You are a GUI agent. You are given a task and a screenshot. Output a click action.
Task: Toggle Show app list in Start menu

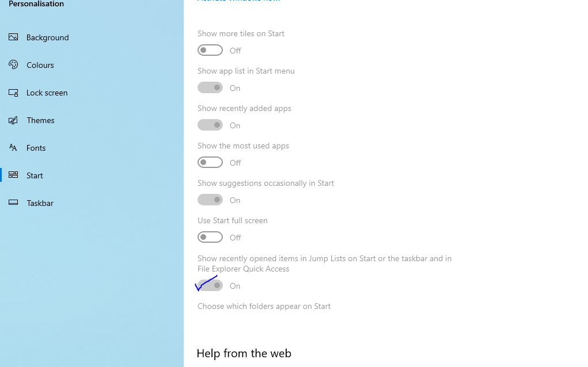(x=210, y=87)
